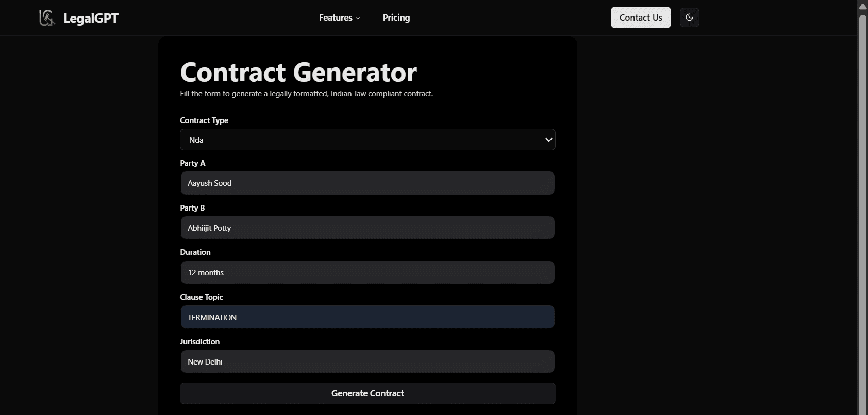Go to the Pricing page
The width and height of the screenshot is (868, 415).
click(396, 18)
